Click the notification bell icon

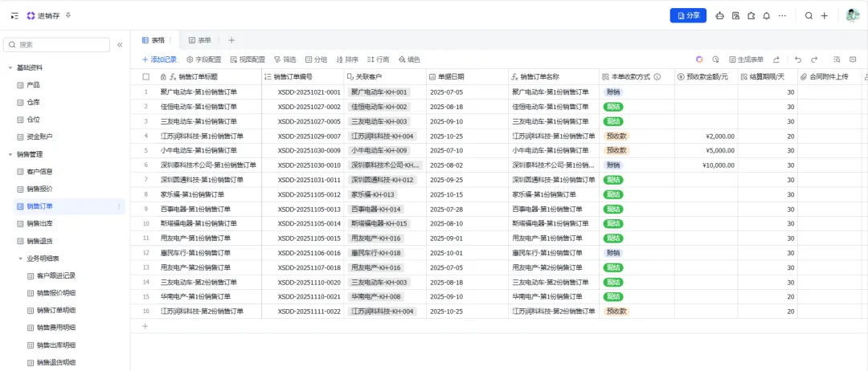click(x=766, y=16)
